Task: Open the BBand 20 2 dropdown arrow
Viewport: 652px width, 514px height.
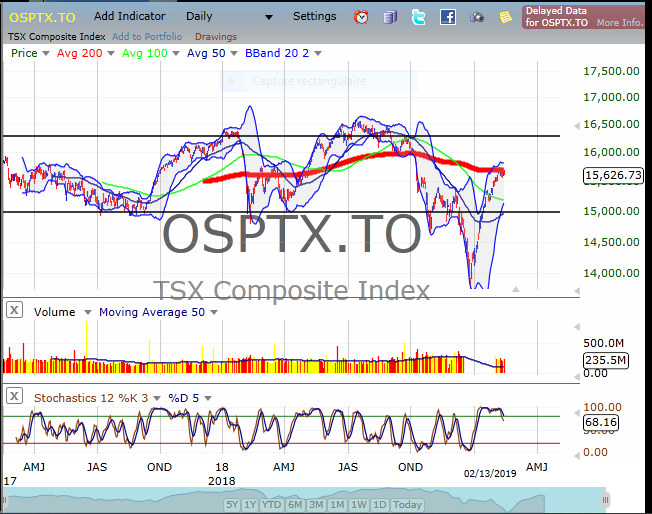Action: (318, 54)
